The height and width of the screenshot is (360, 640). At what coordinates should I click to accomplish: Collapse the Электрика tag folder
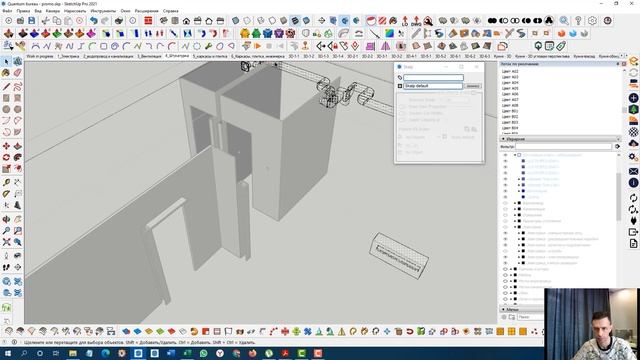515,227
